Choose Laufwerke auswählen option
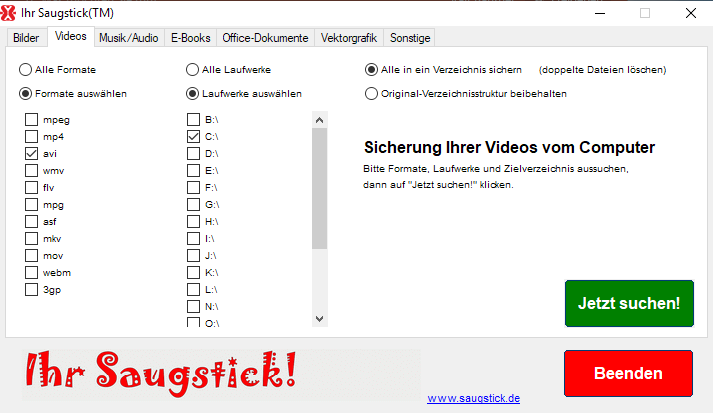This screenshot has width=713, height=413. [192, 94]
